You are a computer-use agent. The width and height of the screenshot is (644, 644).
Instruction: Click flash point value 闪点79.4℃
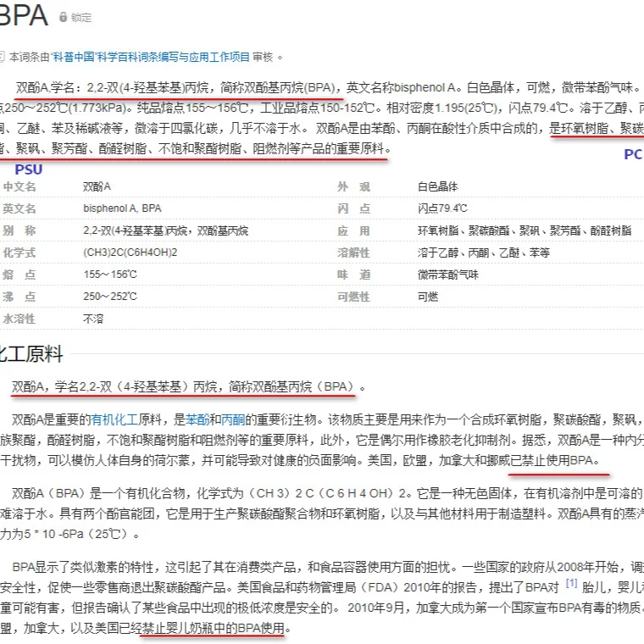[x=442, y=208]
